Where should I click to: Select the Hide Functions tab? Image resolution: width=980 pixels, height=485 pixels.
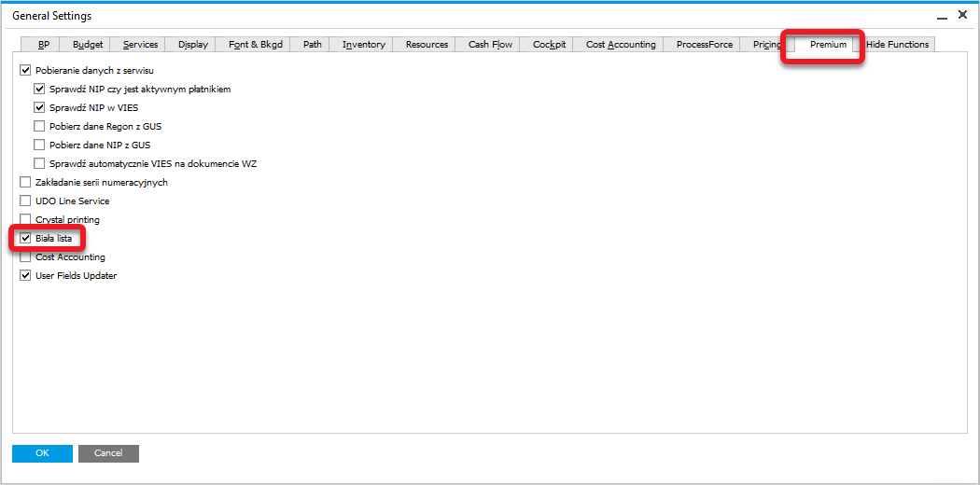point(897,45)
